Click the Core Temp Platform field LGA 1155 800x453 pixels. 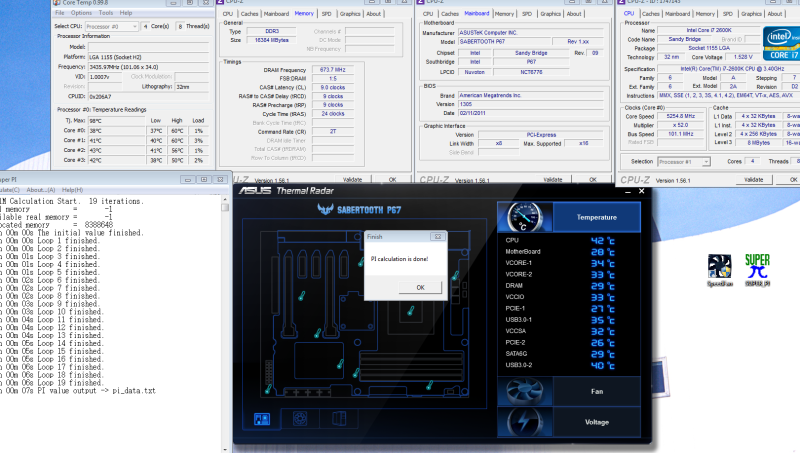pyautogui.click(x=148, y=57)
